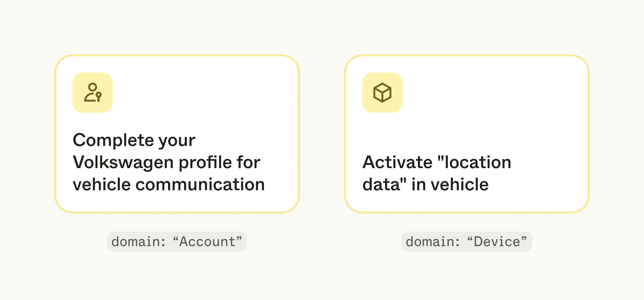
Task: Click the word "Volkswagen" in the card title
Action: point(123,162)
